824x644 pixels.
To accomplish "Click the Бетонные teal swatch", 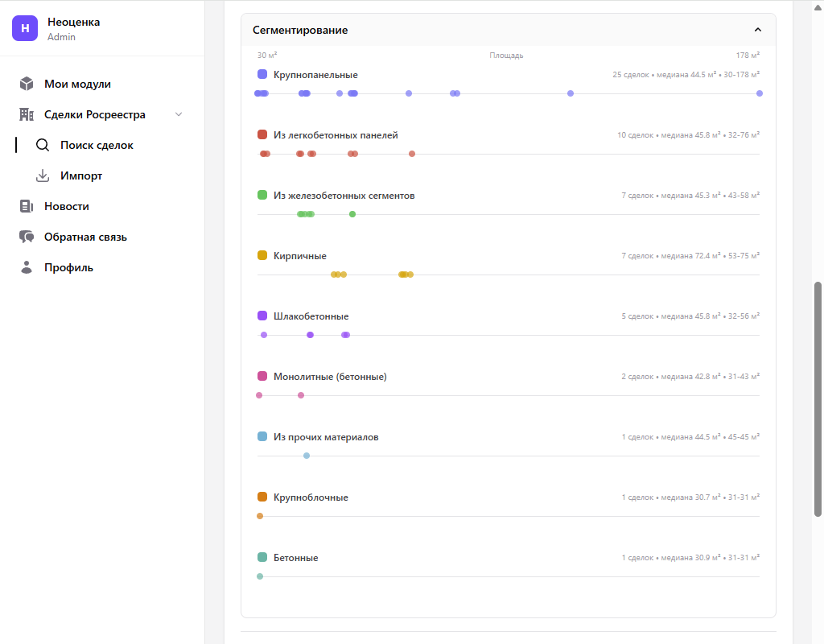I will [x=262, y=557].
